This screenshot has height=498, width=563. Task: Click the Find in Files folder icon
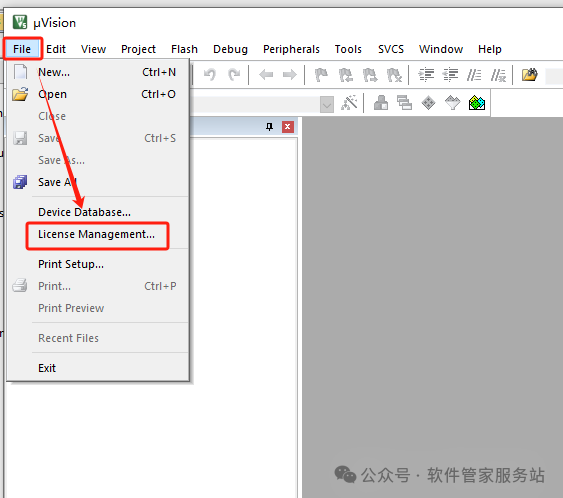tap(530, 75)
